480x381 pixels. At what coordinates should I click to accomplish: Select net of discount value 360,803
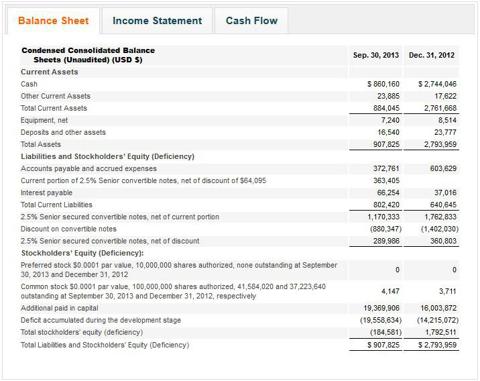(x=443, y=241)
